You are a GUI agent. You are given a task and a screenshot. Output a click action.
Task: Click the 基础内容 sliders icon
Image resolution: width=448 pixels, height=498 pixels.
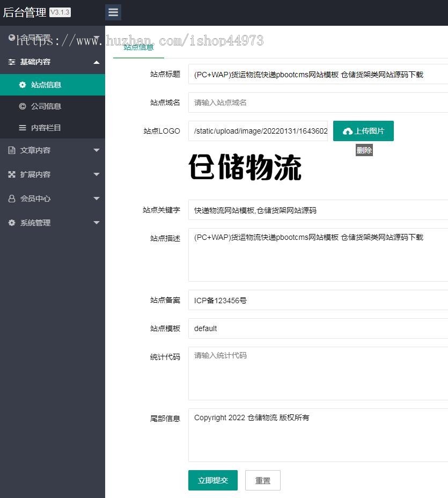coord(12,62)
